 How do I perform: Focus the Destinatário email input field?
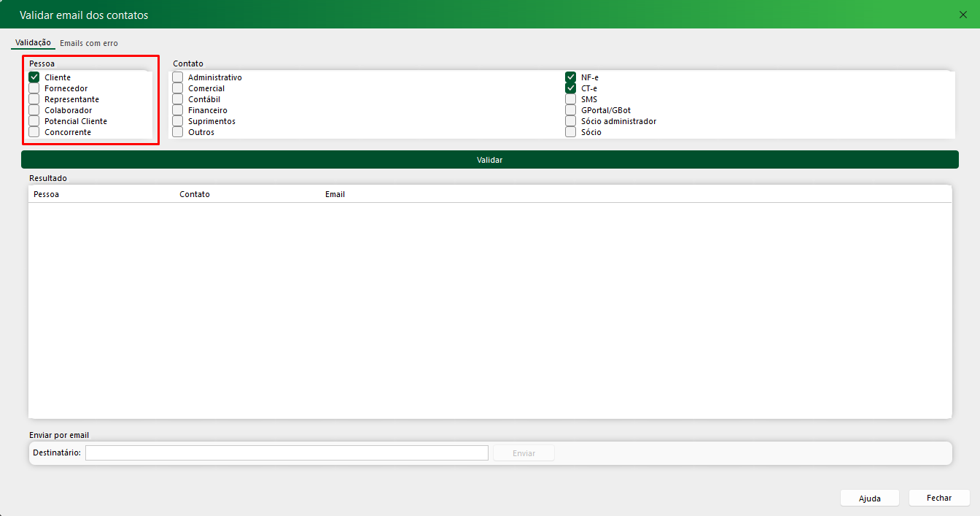pyautogui.click(x=287, y=453)
